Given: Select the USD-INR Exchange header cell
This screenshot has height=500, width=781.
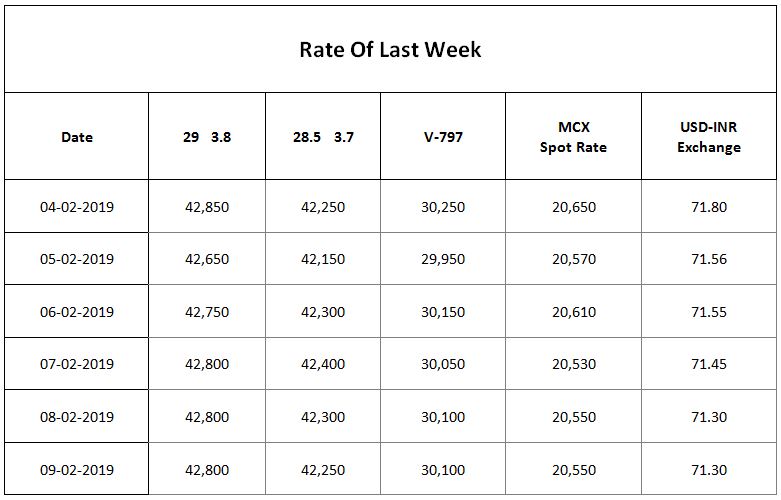Looking at the screenshot, I should (x=709, y=136).
